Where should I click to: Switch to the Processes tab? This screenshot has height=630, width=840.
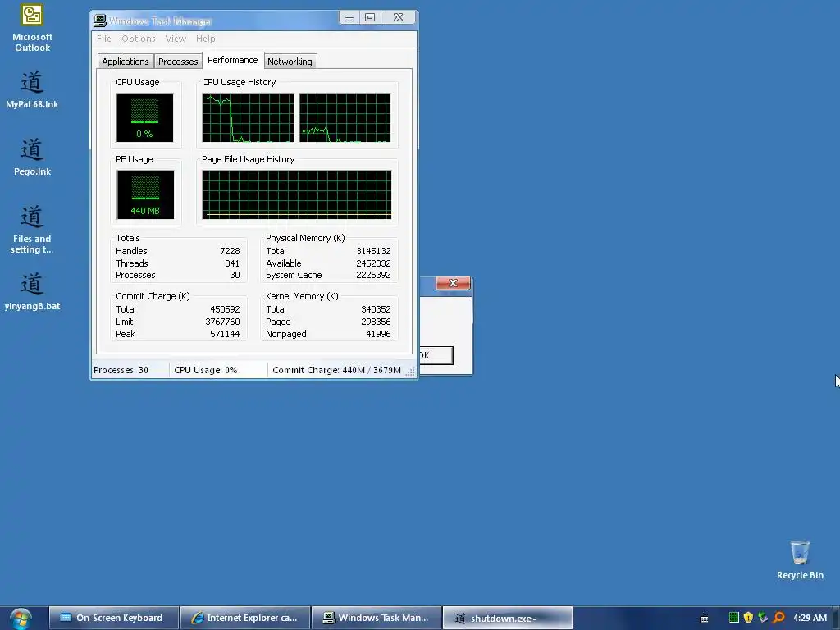click(x=178, y=62)
